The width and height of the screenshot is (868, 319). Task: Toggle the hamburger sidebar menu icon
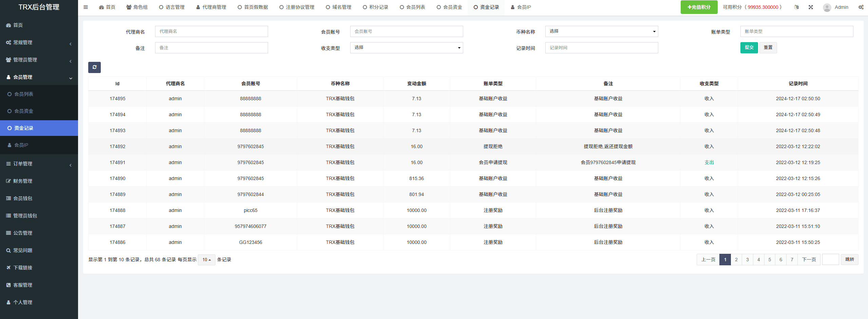pyautogui.click(x=86, y=7)
